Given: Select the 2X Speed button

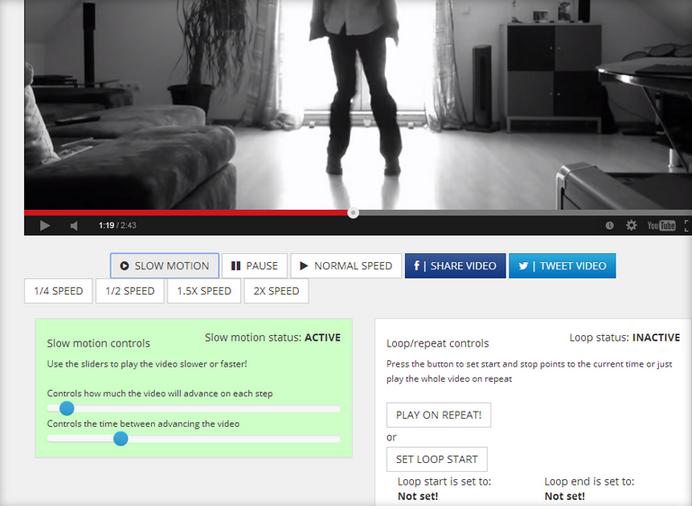Looking at the screenshot, I should click(275, 291).
